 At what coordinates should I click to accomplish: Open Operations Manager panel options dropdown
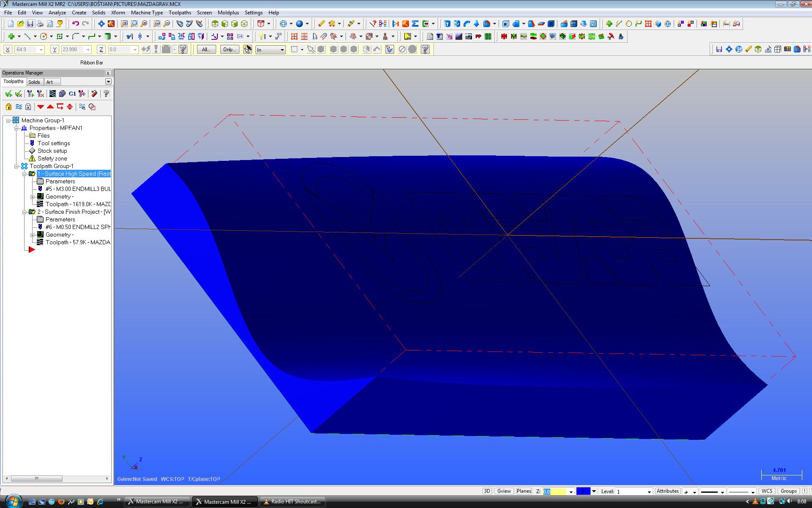pos(108,81)
